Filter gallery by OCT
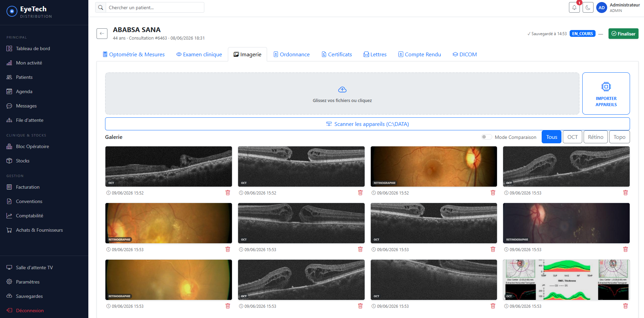644x318 pixels. 572,137
